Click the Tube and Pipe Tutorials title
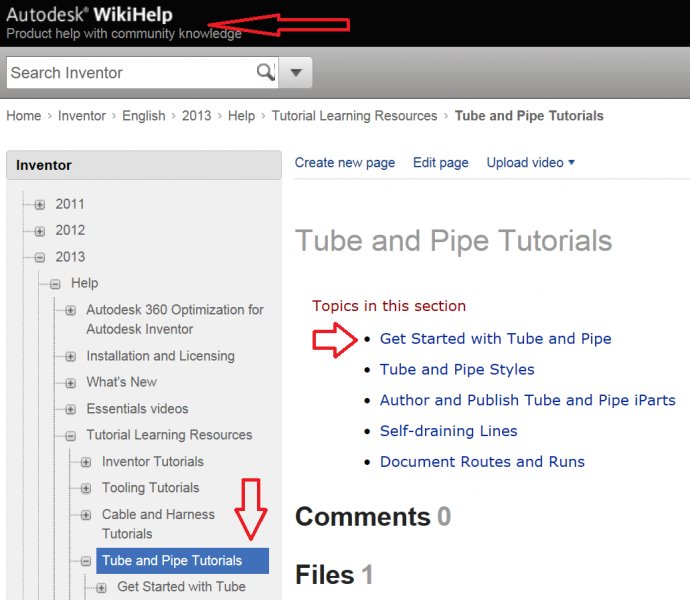 (453, 241)
